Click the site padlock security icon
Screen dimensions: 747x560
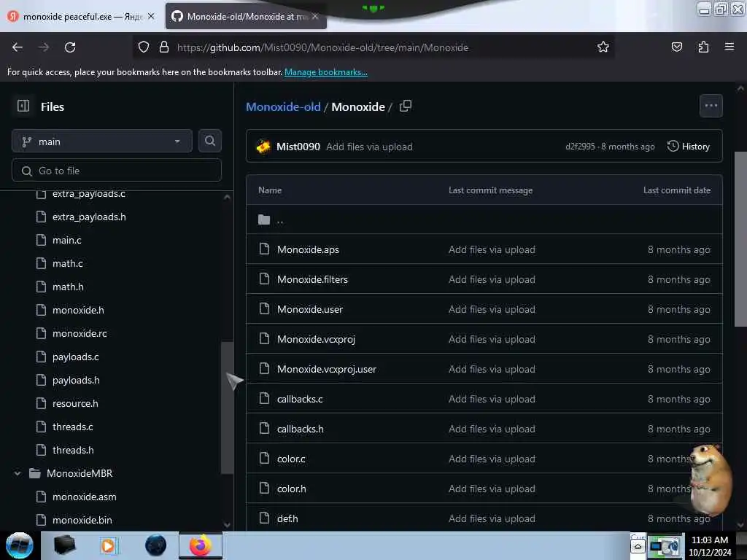[164, 47]
